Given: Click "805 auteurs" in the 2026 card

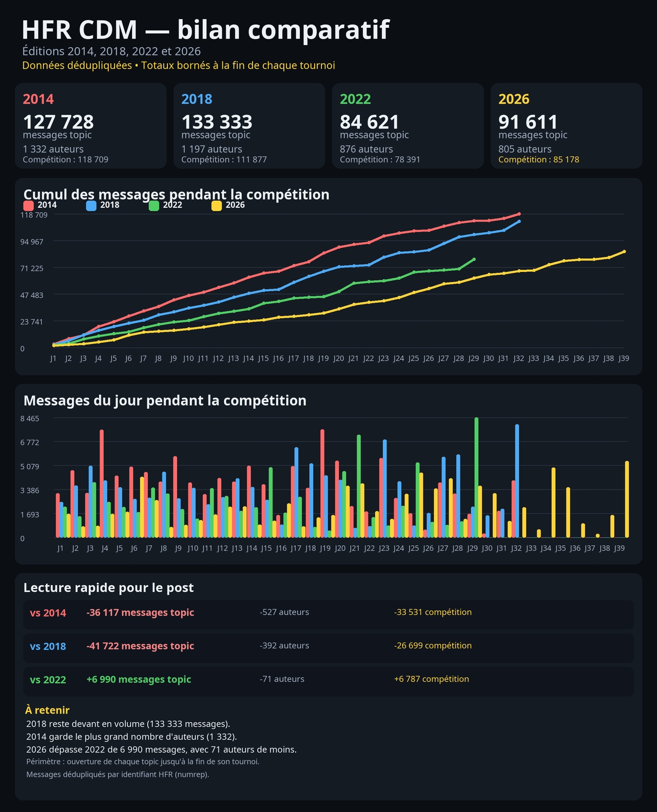Looking at the screenshot, I should pos(525,149).
